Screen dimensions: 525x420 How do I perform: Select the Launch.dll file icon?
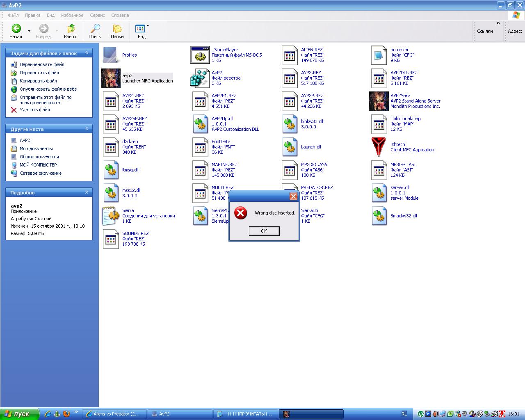pyautogui.click(x=290, y=147)
